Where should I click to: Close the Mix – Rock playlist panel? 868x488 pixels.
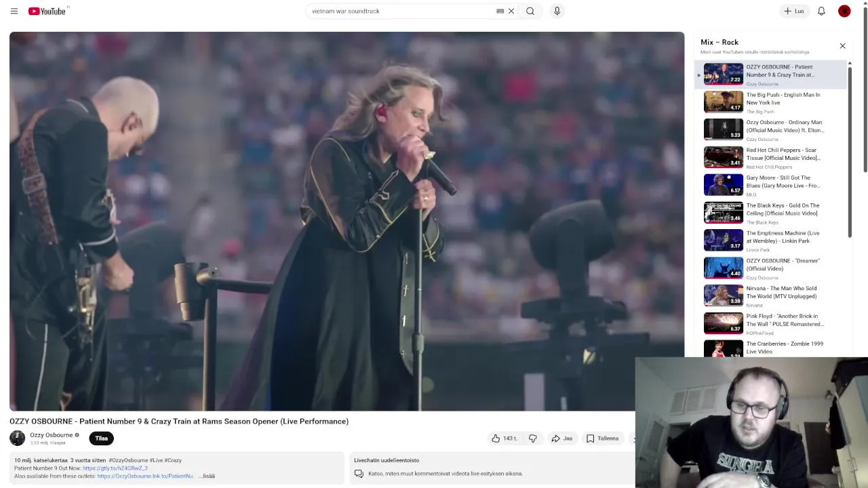click(x=842, y=46)
